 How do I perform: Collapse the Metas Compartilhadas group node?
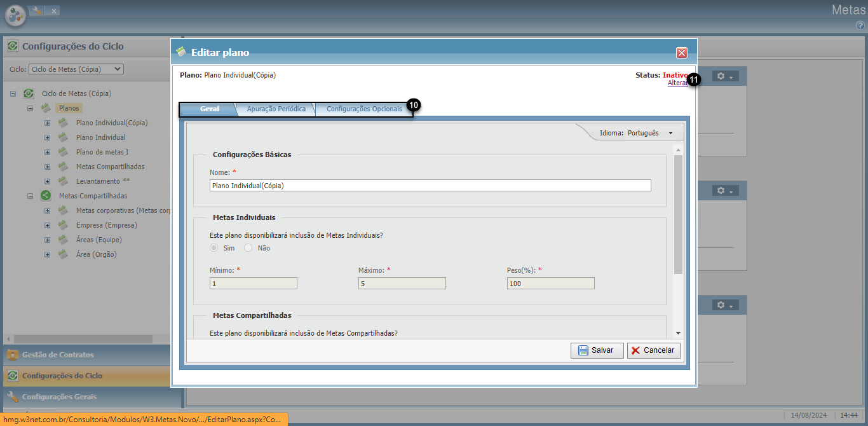point(30,196)
